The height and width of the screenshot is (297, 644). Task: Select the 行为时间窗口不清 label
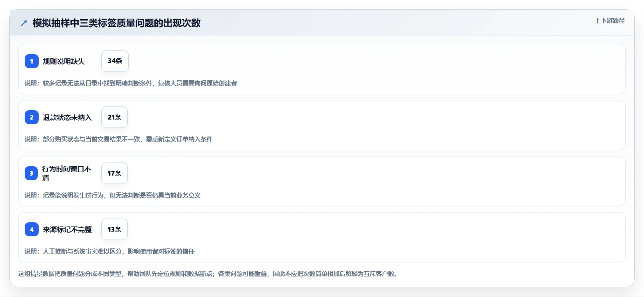click(x=67, y=173)
